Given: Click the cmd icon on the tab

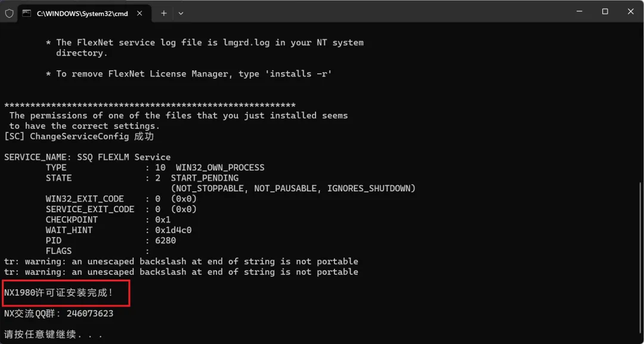Looking at the screenshot, I should click(x=27, y=13).
